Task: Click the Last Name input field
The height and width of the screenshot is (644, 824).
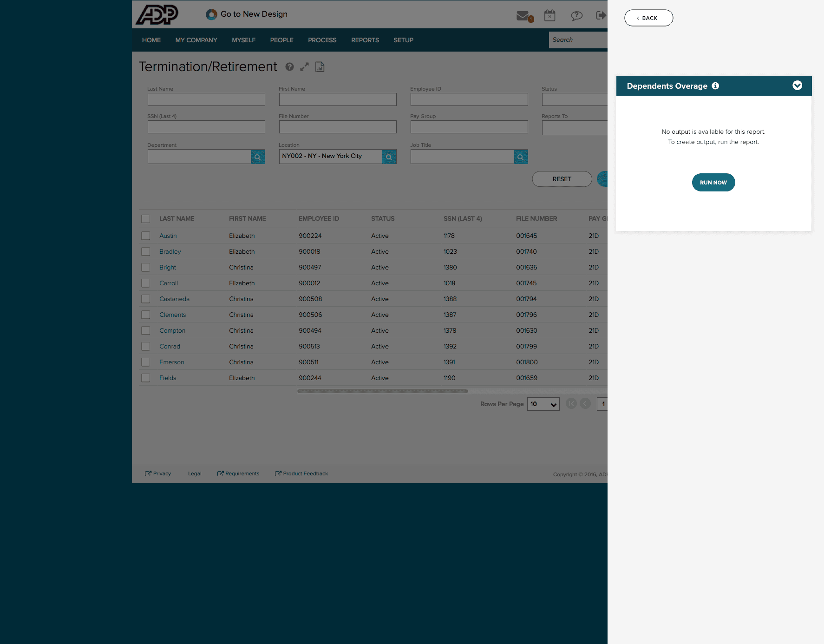Action: [206, 99]
